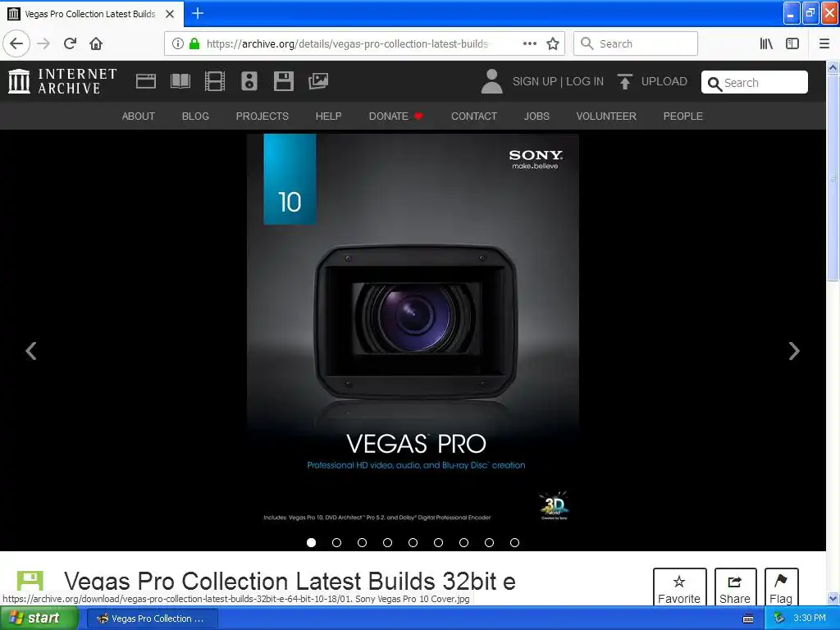The height and width of the screenshot is (630, 840).
Task: Open the CONTACT menu item
Action: (474, 116)
